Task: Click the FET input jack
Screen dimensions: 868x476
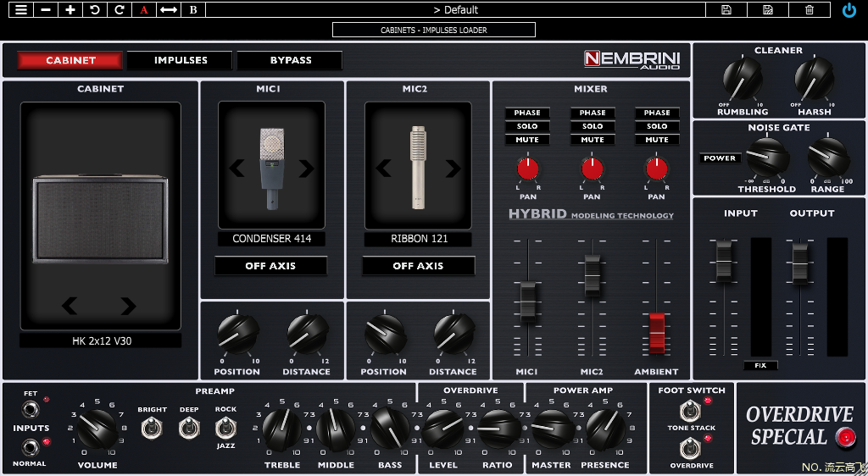Action: [x=30, y=410]
